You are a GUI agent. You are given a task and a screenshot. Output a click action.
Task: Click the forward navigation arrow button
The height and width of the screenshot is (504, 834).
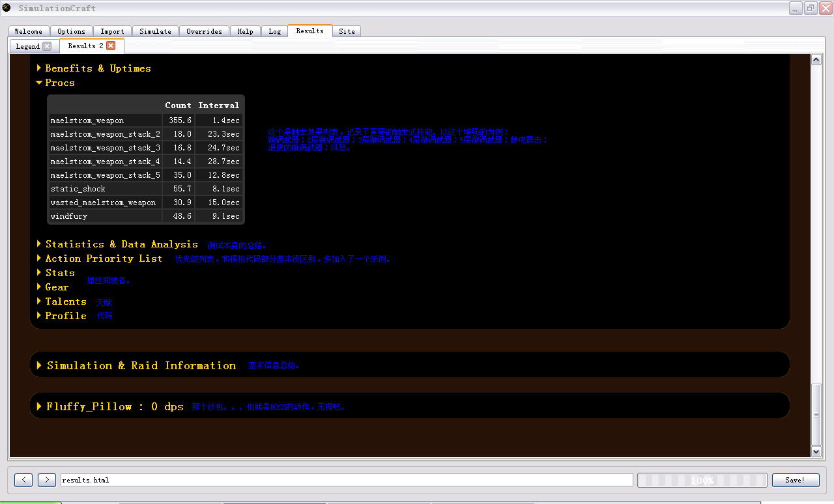click(47, 480)
